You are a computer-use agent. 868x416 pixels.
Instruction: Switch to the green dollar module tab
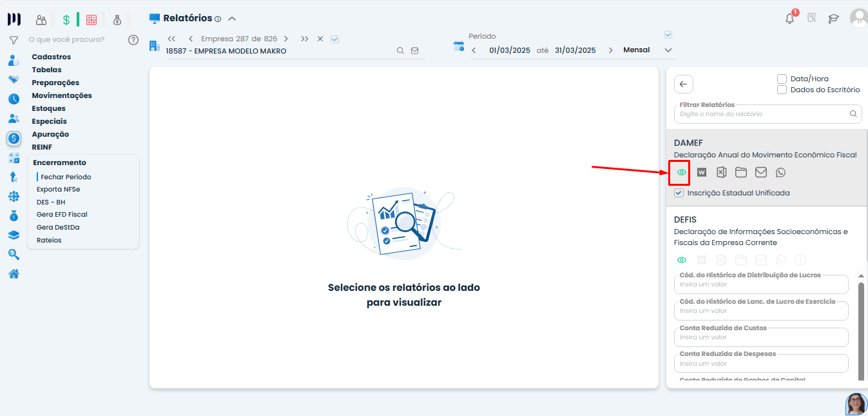tap(66, 20)
